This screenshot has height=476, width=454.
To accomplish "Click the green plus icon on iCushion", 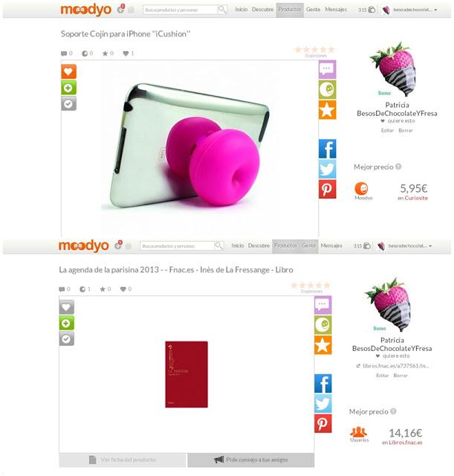I will click(68, 88).
